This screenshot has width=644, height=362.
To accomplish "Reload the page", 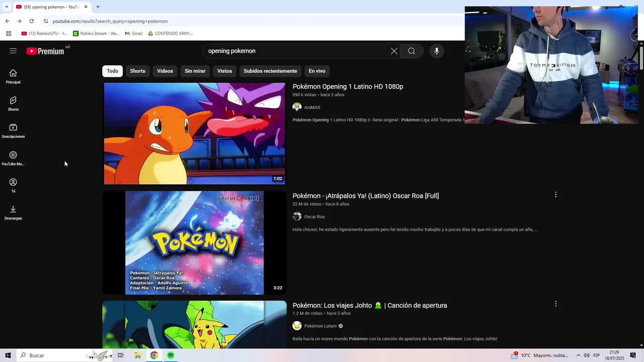I will [31, 21].
